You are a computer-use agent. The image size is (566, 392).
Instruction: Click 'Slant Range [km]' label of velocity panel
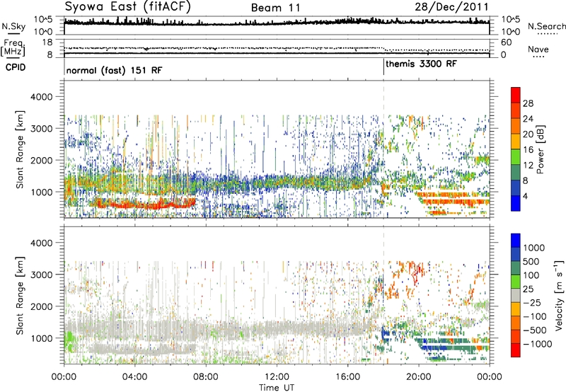pyautogui.click(x=20, y=295)
